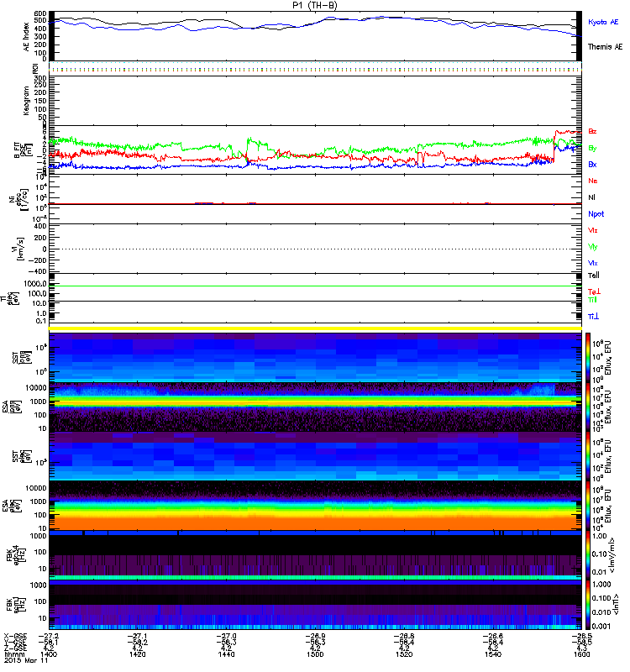Screen dimensions: 630x672
Task: Click the P1 (TH-B) plot title
Action: pyautogui.click(x=315, y=5)
